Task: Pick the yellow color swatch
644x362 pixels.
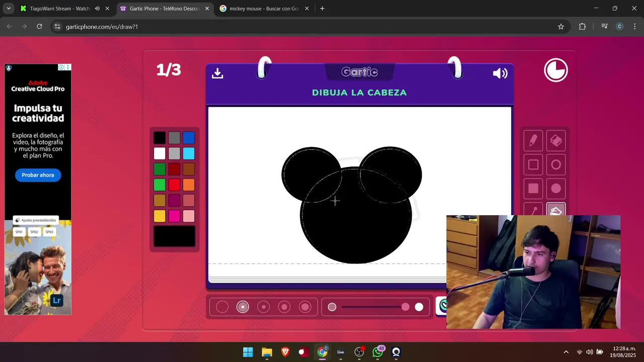Action: click(159, 216)
